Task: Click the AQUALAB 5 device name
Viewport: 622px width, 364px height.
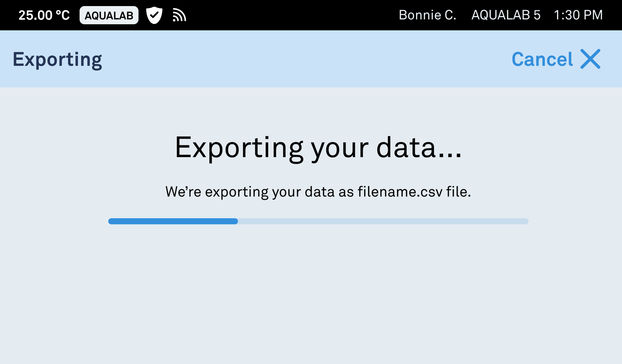Action: point(506,15)
